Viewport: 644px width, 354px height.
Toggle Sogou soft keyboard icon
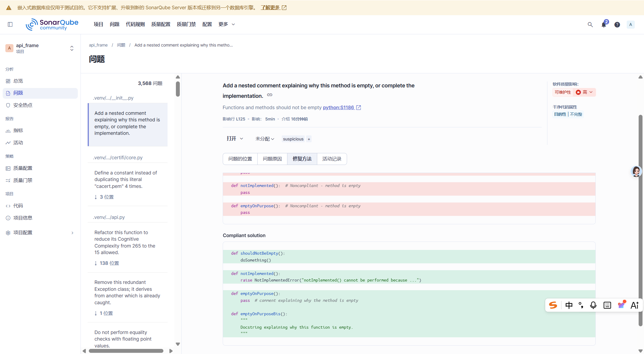coord(607,305)
